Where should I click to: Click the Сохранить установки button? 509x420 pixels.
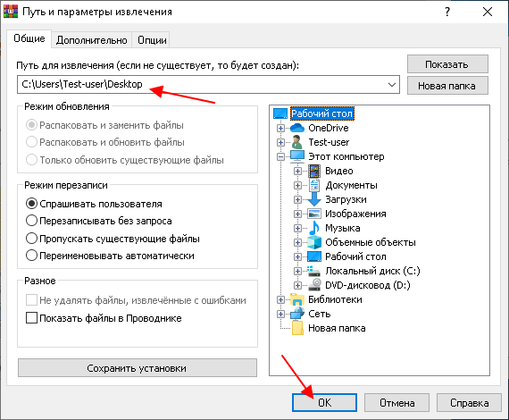coord(137,368)
